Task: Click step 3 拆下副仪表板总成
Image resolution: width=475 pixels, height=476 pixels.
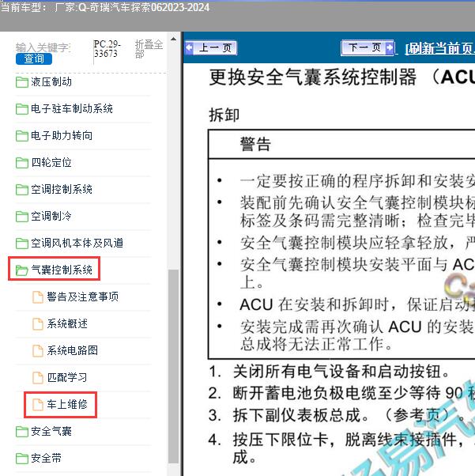Action: (337, 415)
